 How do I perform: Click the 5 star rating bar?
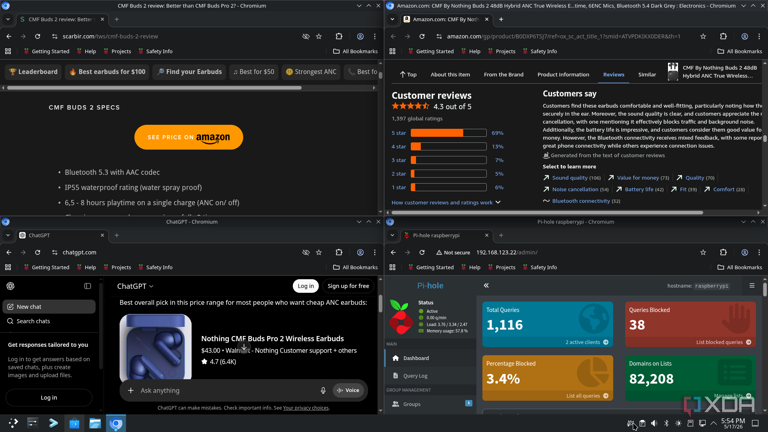click(448, 133)
